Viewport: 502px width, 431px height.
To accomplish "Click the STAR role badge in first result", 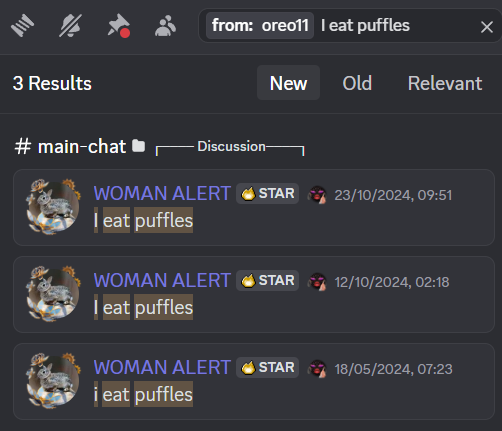I will pos(267,193).
